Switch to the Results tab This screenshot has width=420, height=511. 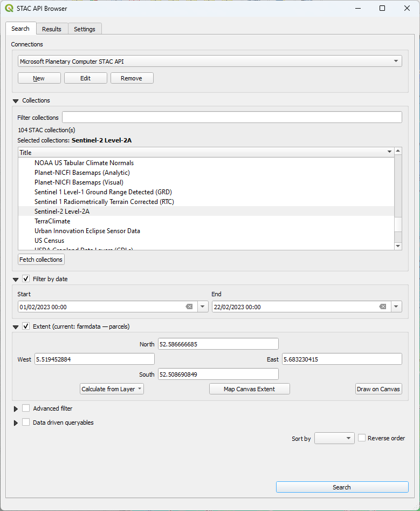(x=52, y=29)
